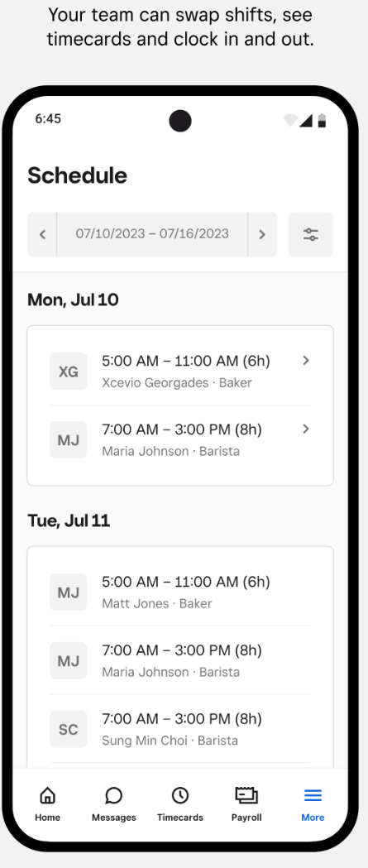Select MJ avatar for Matt Jones
This screenshot has width=368, height=868.
[x=68, y=592]
